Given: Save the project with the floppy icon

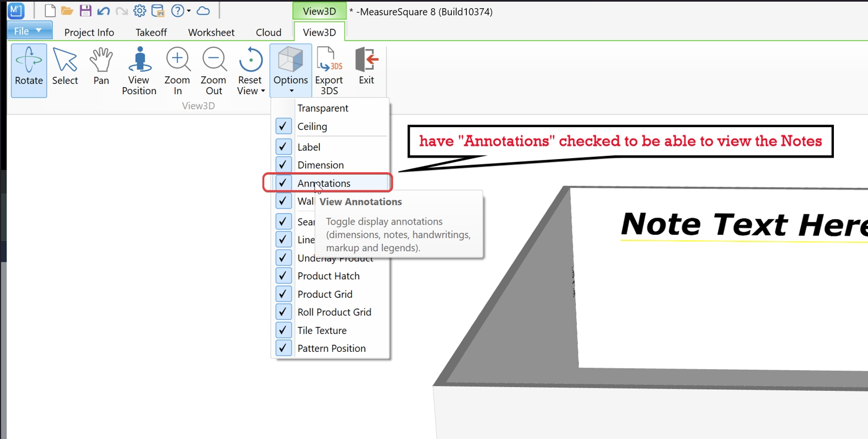Looking at the screenshot, I should (86, 11).
